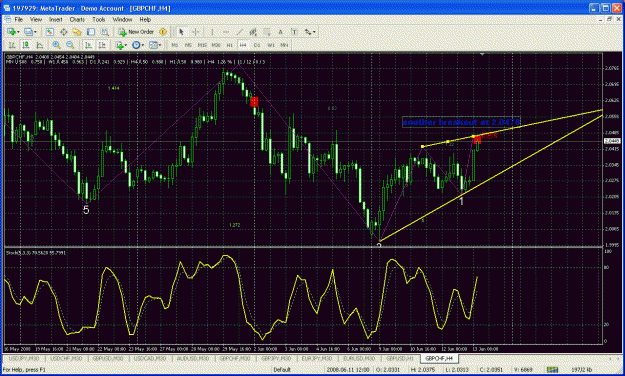
Task: Open the Profiles toolbar icon
Action: [28, 32]
